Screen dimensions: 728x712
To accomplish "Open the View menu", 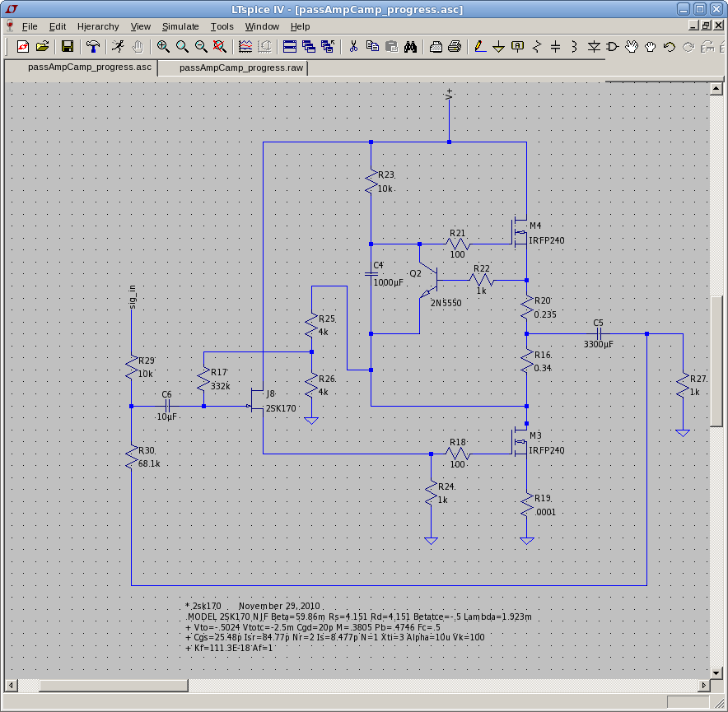I will pos(140,26).
